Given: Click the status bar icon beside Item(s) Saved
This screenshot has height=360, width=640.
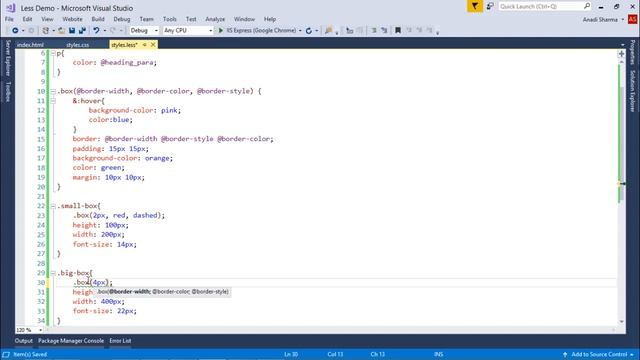Looking at the screenshot, I should [6, 354].
